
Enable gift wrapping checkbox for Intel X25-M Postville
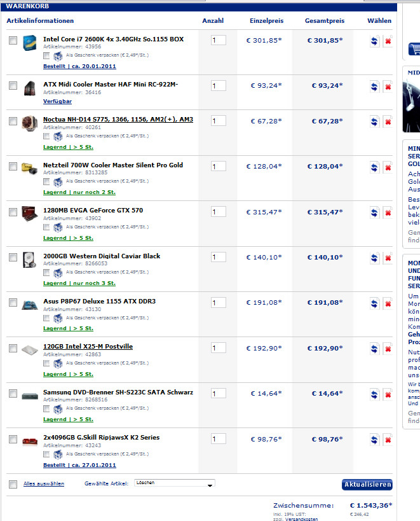46,363
